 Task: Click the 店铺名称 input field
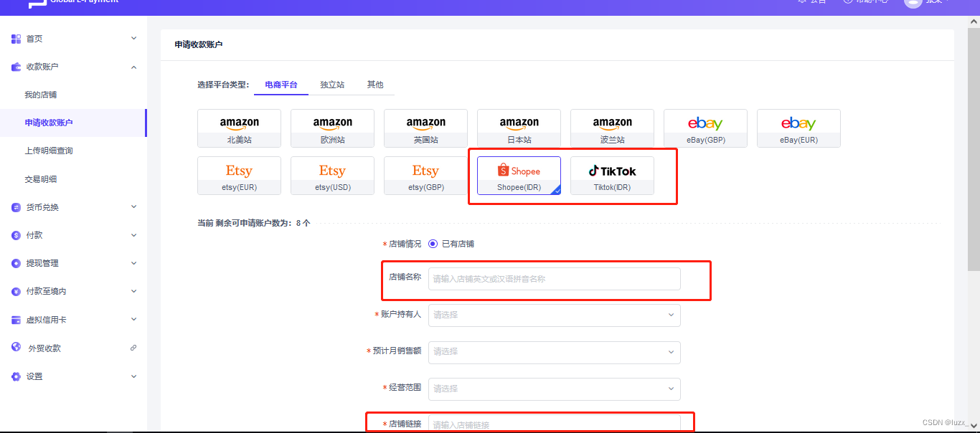click(x=555, y=279)
